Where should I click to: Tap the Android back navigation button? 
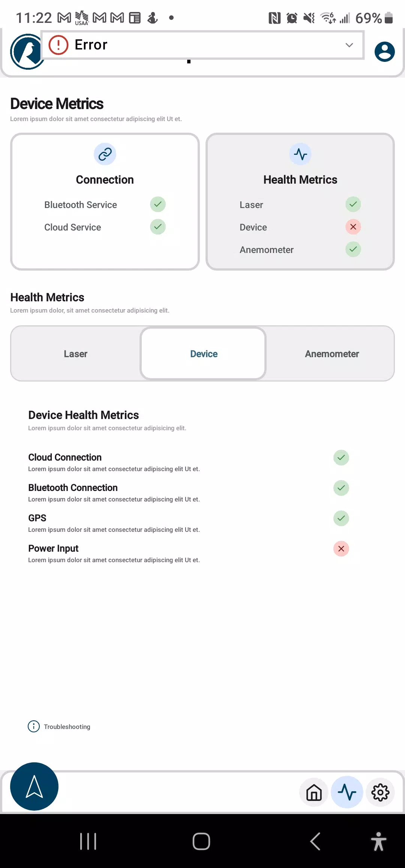315,841
